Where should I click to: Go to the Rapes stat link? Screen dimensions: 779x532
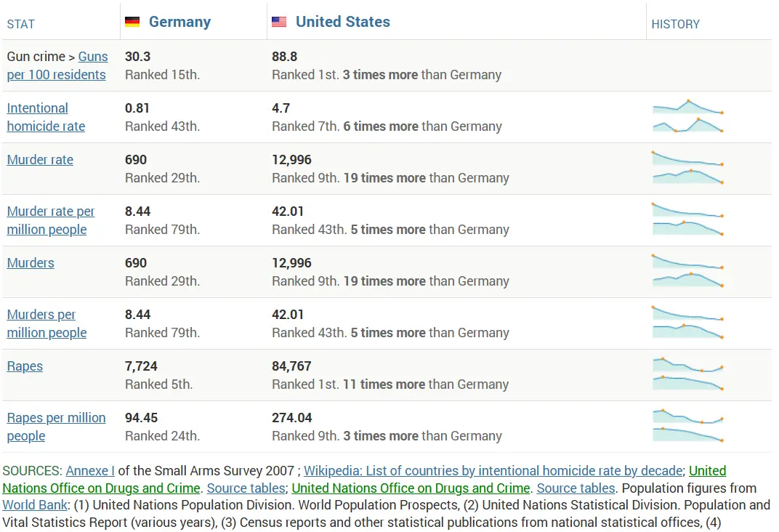click(25, 366)
